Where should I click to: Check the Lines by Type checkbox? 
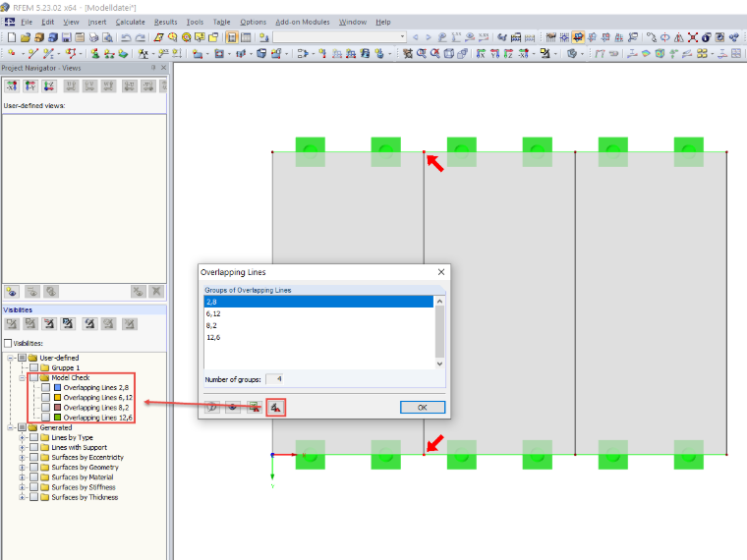[33, 437]
